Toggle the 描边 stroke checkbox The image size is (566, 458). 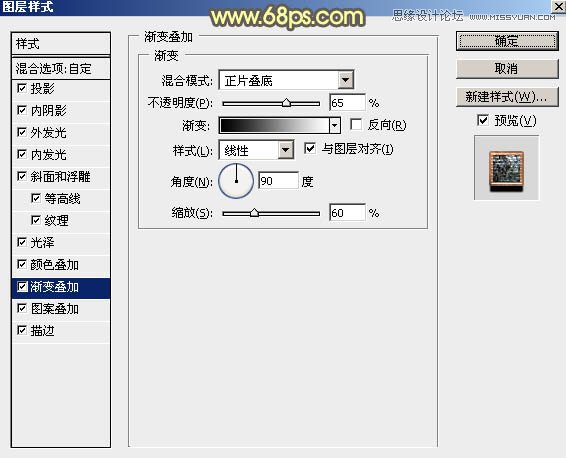click(x=22, y=330)
